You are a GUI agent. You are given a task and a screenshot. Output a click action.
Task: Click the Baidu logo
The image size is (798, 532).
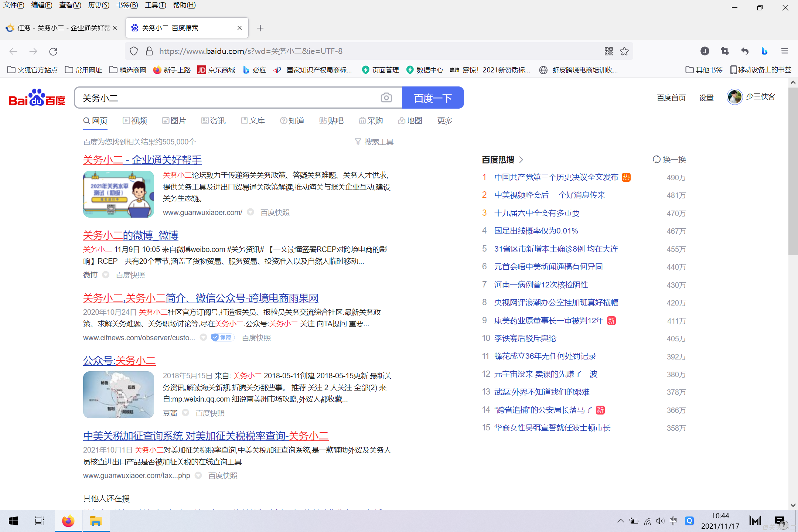(x=37, y=98)
